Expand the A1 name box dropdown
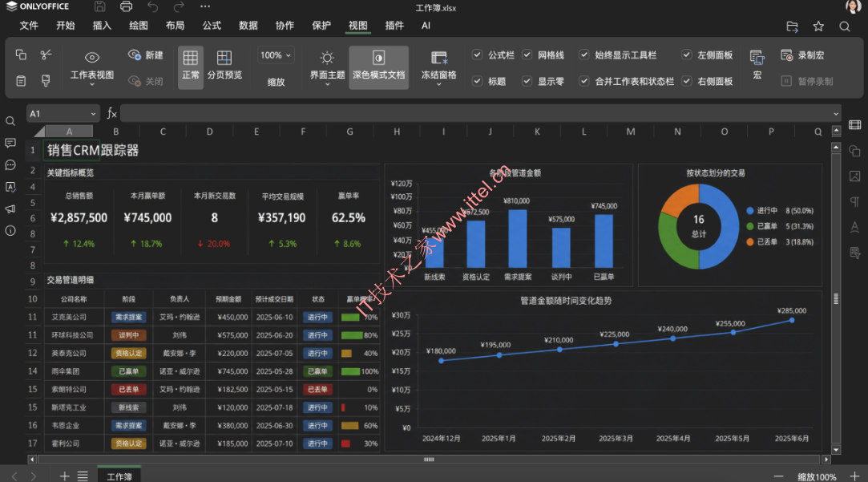 (93, 114)
